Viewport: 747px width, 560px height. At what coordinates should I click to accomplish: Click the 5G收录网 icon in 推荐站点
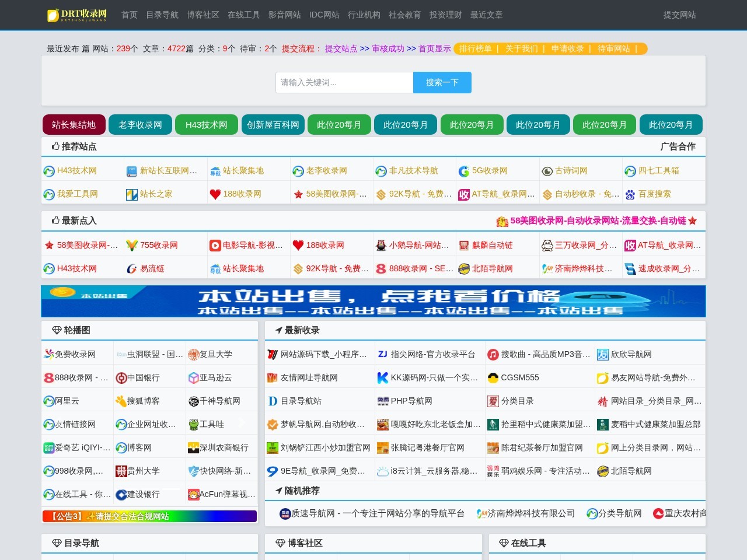(x=464, y=171)
